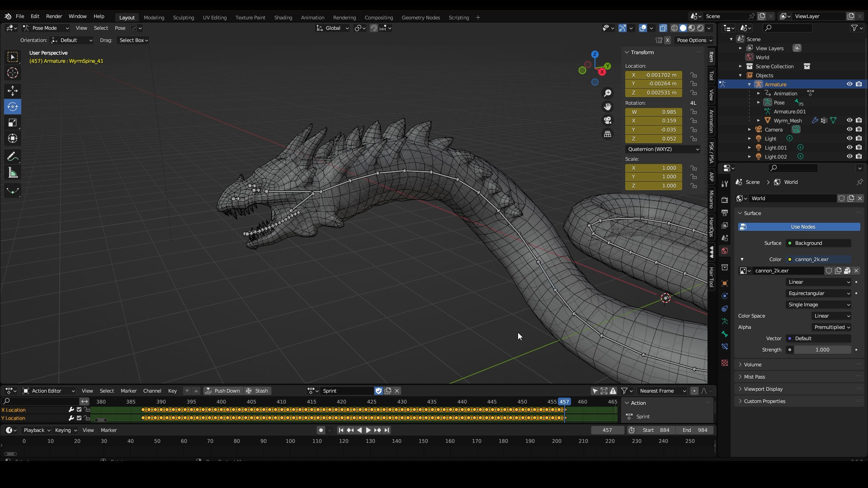Open the Quaternion (WXYZ) rotation mode dropdown
The image size is (868, 488).
(662, 149)
